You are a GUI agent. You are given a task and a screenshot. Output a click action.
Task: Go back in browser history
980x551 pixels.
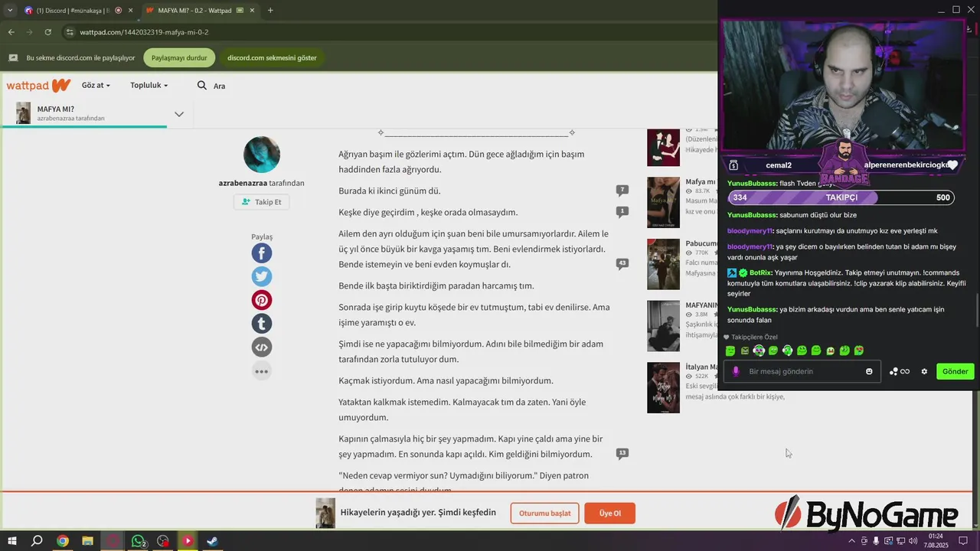11,32
